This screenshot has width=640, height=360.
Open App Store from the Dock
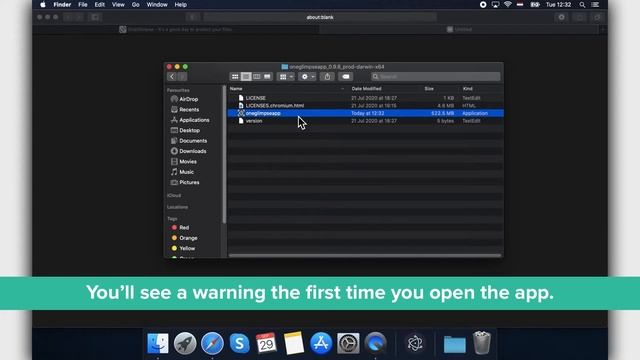[321, 343]
